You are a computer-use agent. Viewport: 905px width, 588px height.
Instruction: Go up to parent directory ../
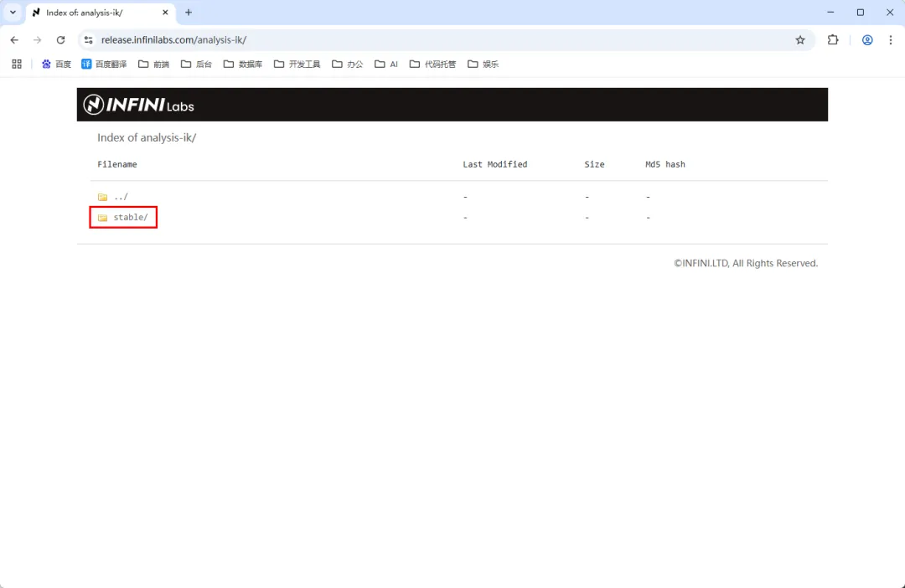click(x=121, y=197)
